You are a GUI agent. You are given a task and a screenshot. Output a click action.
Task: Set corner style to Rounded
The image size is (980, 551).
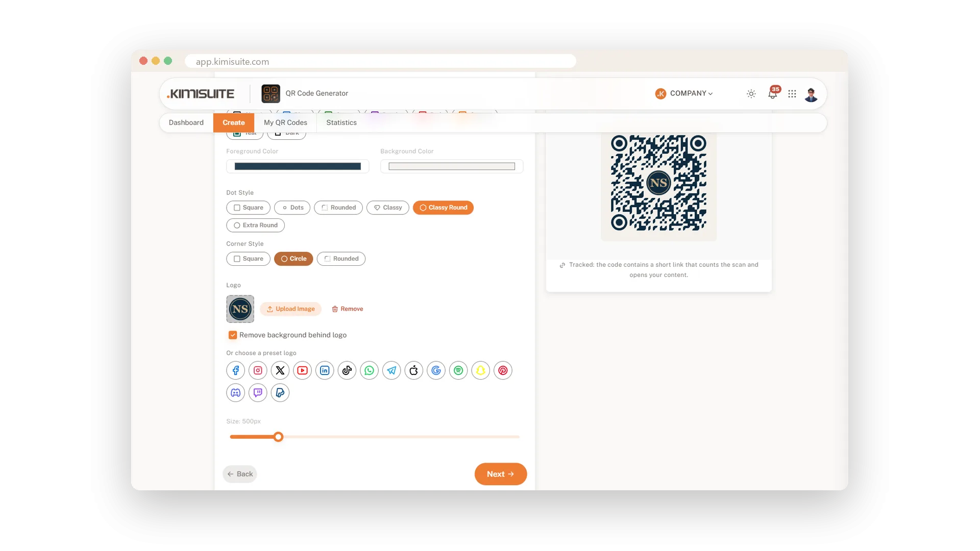click(341, 259)
